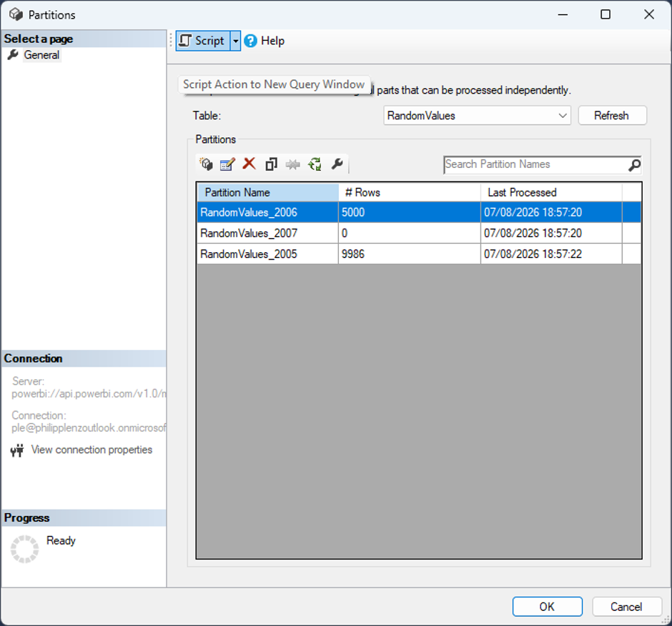Viewport: 672px width, 626px height.
Task: Click the Process Partition icon
Action: click(315, 164)
